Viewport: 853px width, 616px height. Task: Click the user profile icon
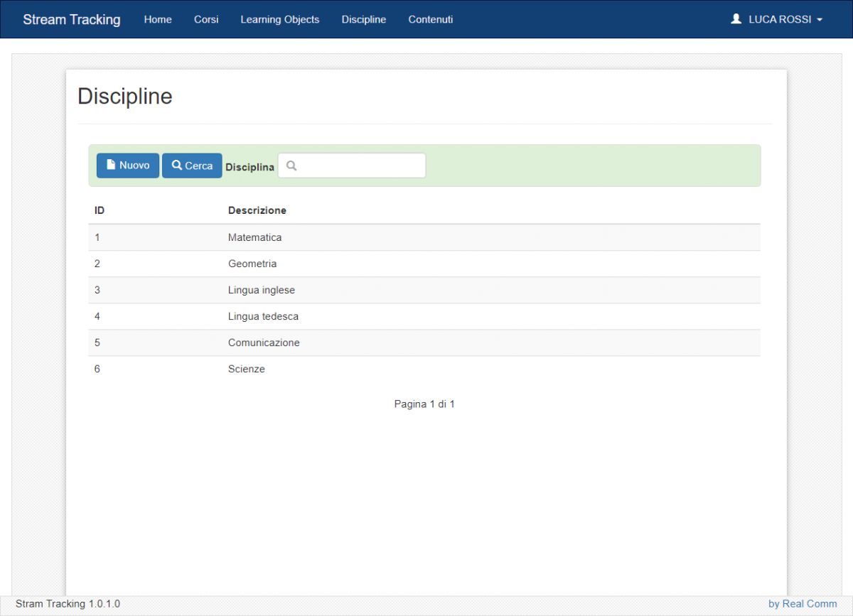coord(736,19)
